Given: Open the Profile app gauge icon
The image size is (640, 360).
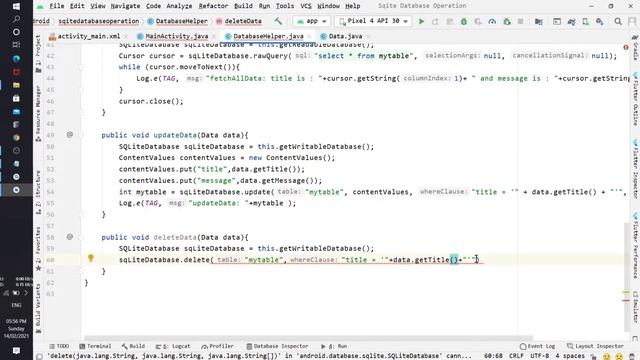Looking at the screenshot, I should click(492, 21).
